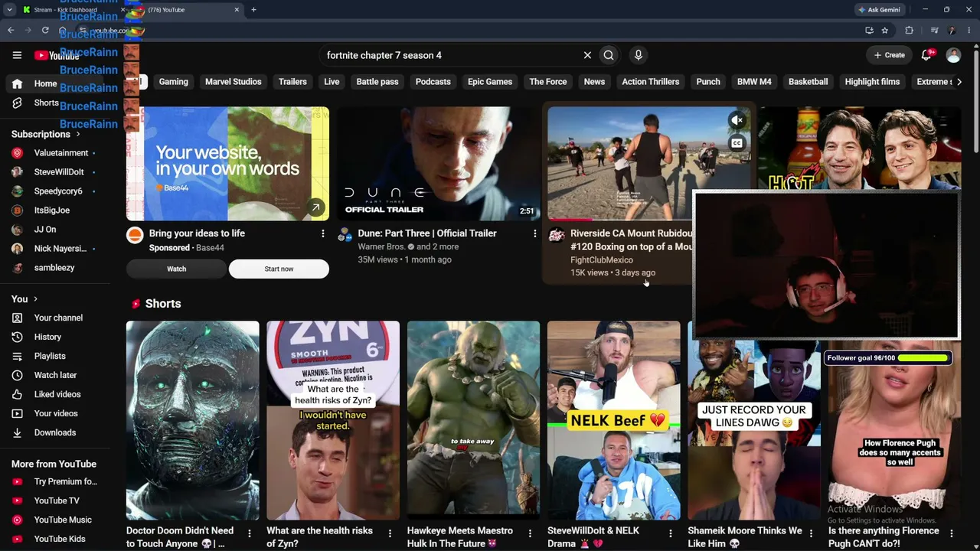Filter by the Action Thrillers chip
This screenshot has width=980, height=551.
(651, 82)
